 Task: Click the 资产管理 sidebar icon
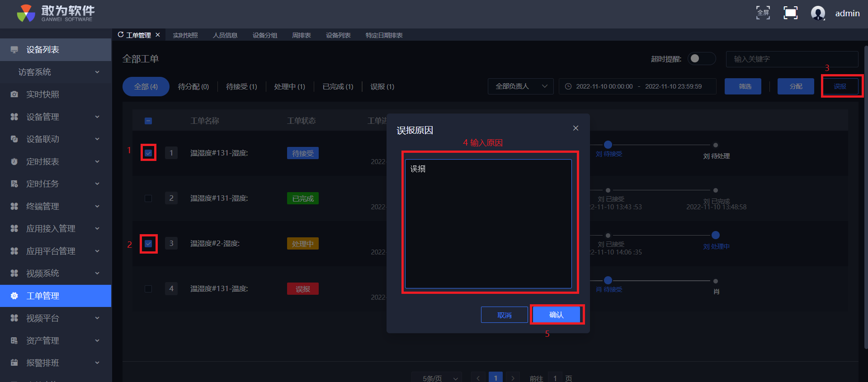[x=14, y=340]
